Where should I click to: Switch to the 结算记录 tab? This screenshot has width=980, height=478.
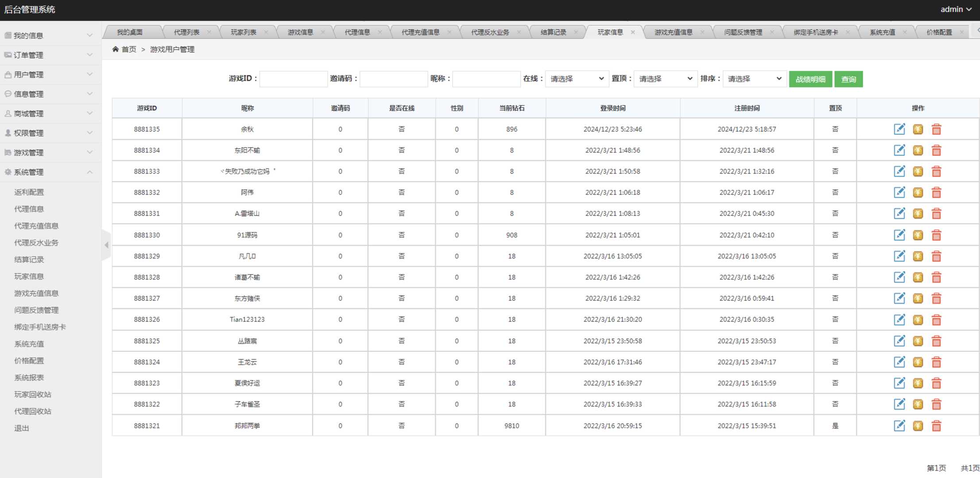(x=553, y=32)
